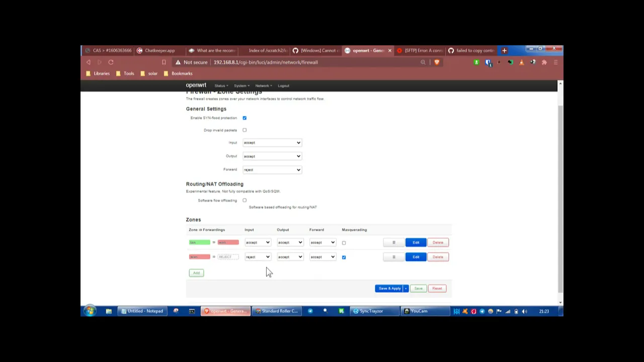
Task: Expand the Save & Apply arrow menu
Action: 406,289
